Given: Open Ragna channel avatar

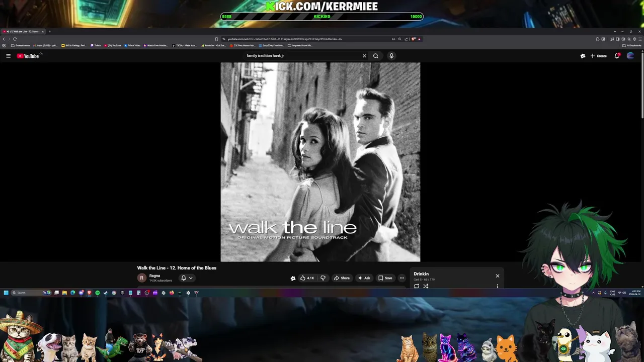Looking at the screenshot, I should coord(141,278).
